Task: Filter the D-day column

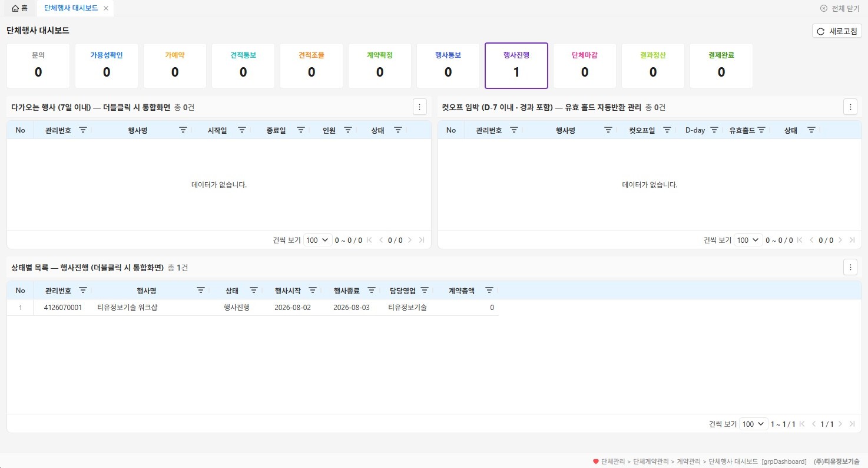Action: (x=714, y=130)
